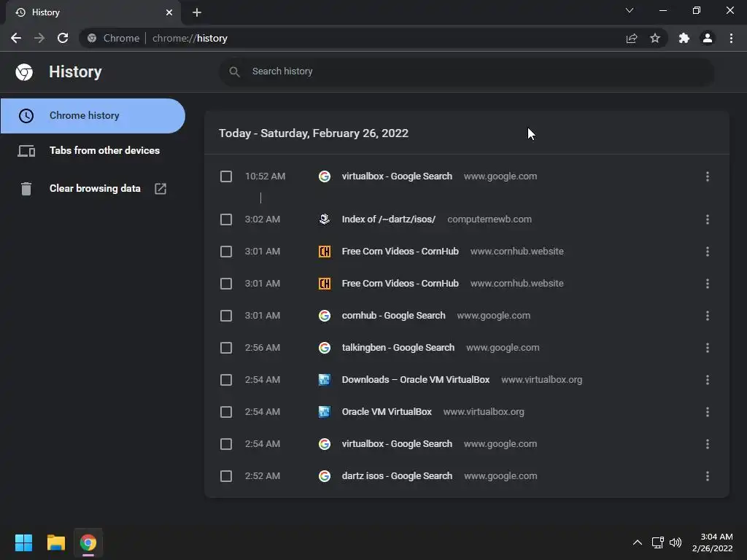Click Google favicon of dartz isos entry

point(325,476)
